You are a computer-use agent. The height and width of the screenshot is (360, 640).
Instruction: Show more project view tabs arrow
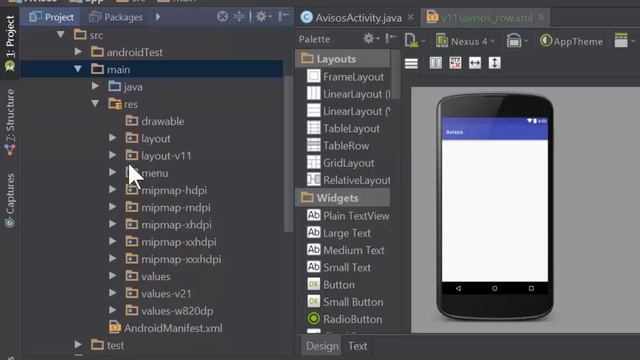tap(158, 17)
